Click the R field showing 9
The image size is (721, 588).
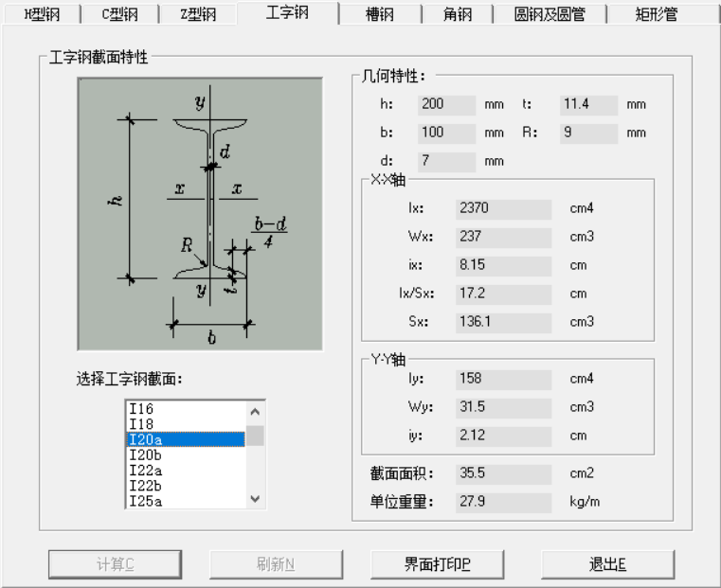tap(588, 134)
